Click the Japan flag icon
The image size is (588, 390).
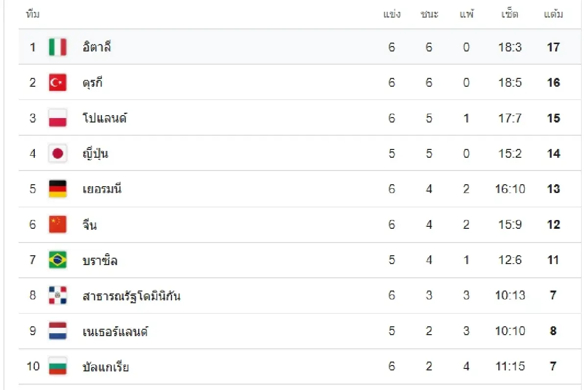pyautogui.click(x=58, y=153)
